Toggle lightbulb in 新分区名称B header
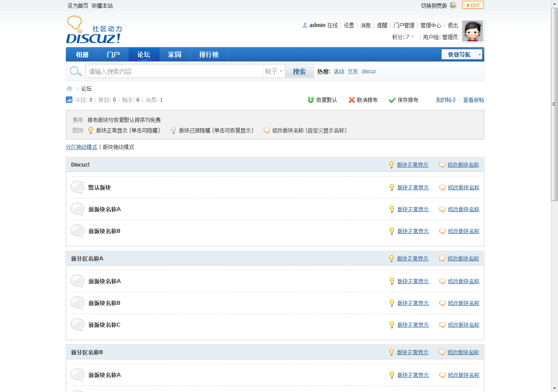Screen dimensions: 558x392 tap(391, 352)
